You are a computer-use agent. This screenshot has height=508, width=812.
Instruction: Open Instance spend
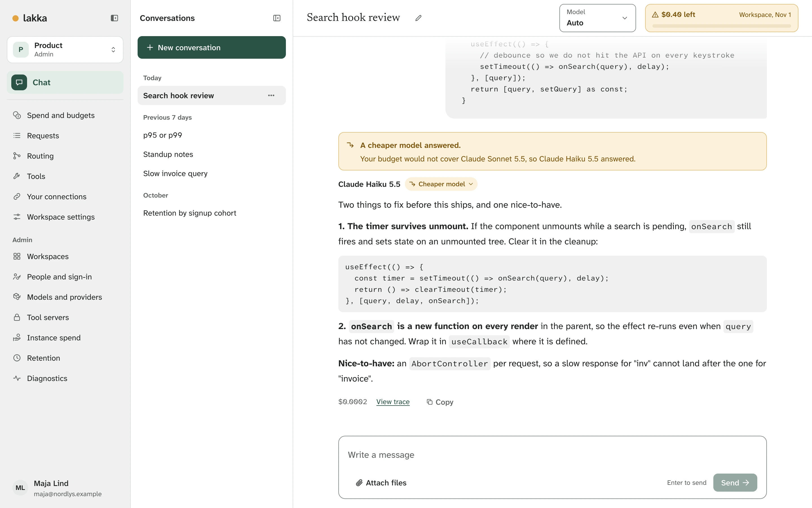(65, 338)
